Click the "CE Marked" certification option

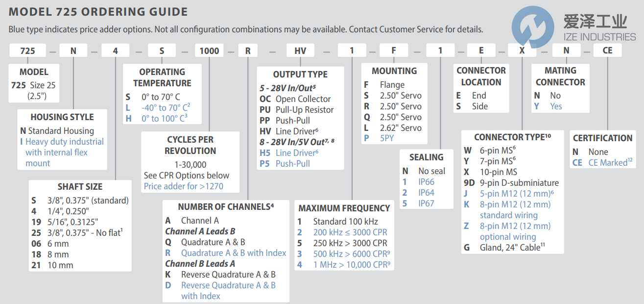(x=607, y=162)
